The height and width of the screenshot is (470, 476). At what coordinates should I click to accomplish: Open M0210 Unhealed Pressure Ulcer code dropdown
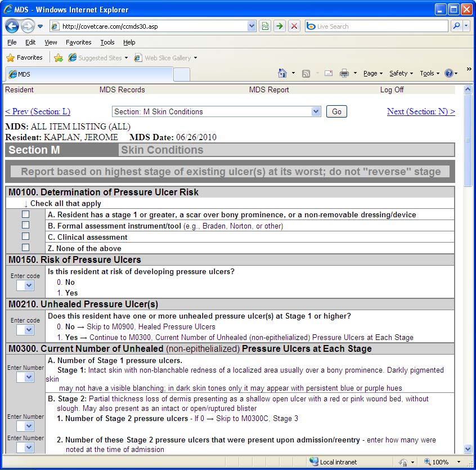25,330
